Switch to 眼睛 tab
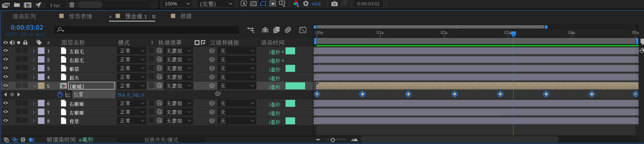The width and height of the screenshot is (644, 144). click(186, 16)
